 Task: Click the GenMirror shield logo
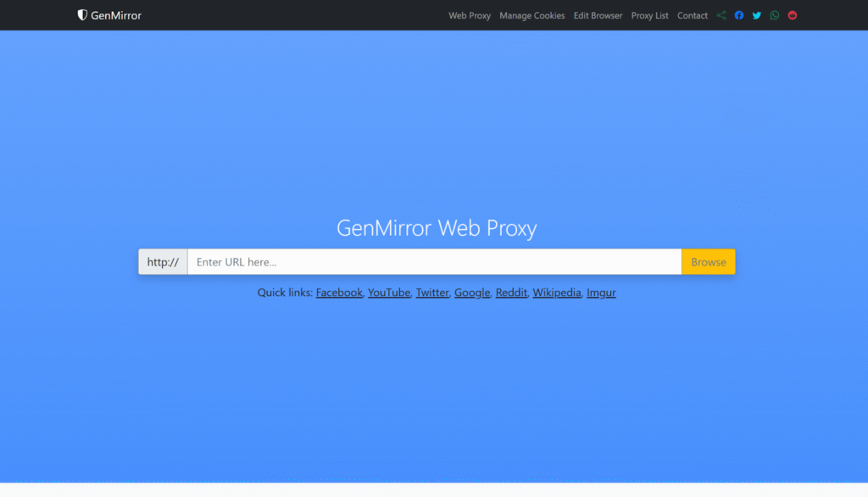[82, 15]
